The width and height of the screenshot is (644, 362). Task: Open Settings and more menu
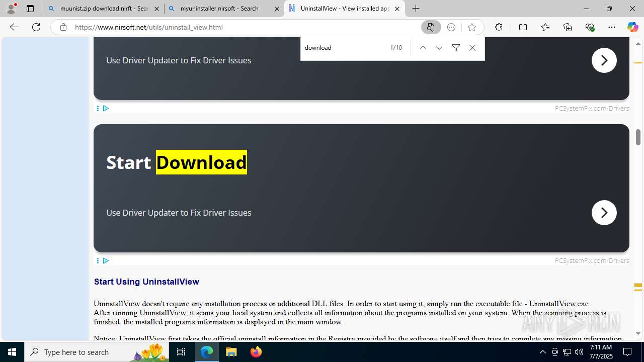pyautogui.click(x=612, y=27)
